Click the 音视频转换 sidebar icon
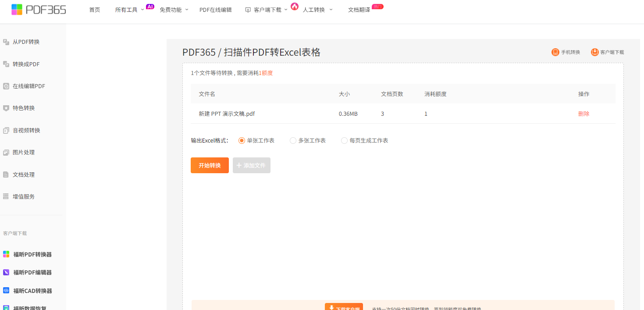This screenshot has width=644, height=310. tap(6, 131)
